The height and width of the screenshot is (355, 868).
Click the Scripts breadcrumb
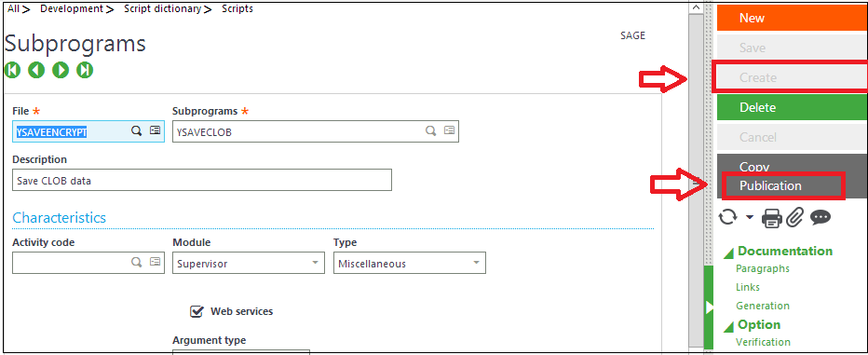point(237,9)
